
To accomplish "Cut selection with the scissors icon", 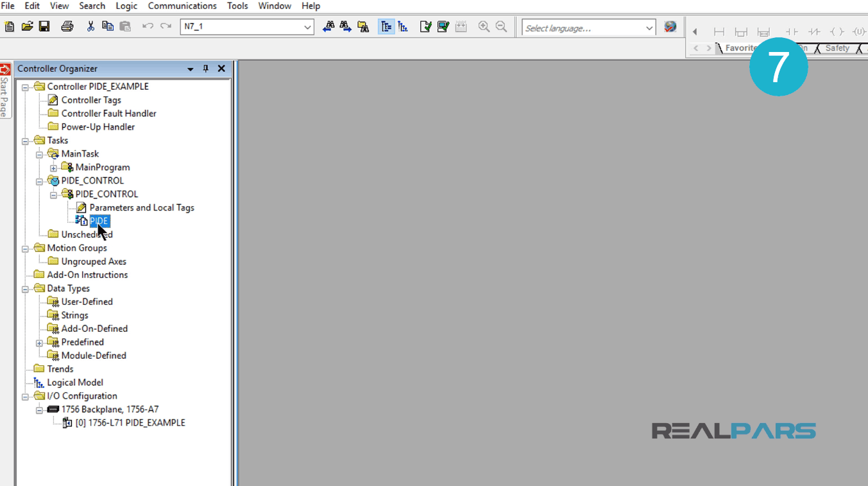I will [x=90, y=27].
